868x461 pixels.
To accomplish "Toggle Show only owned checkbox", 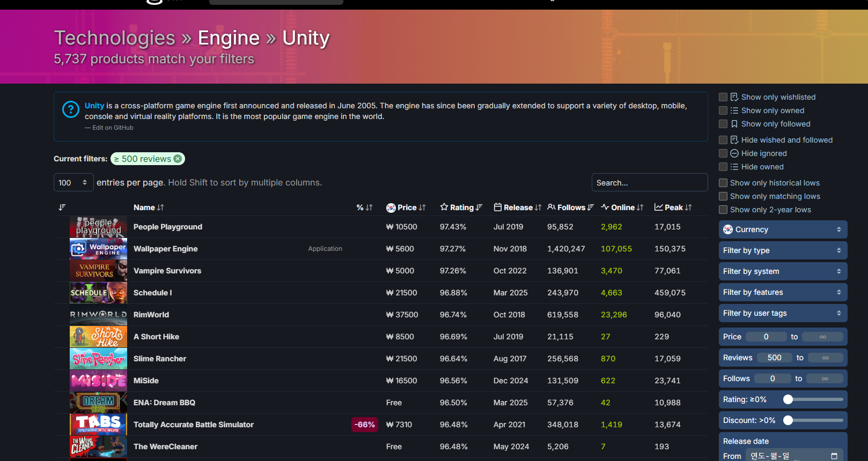I will click(723, 110).
